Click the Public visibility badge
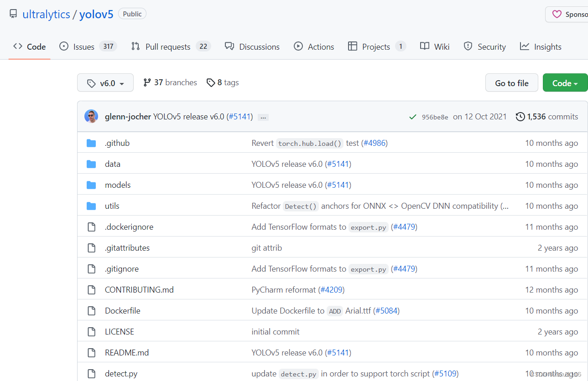 point(132,14)
